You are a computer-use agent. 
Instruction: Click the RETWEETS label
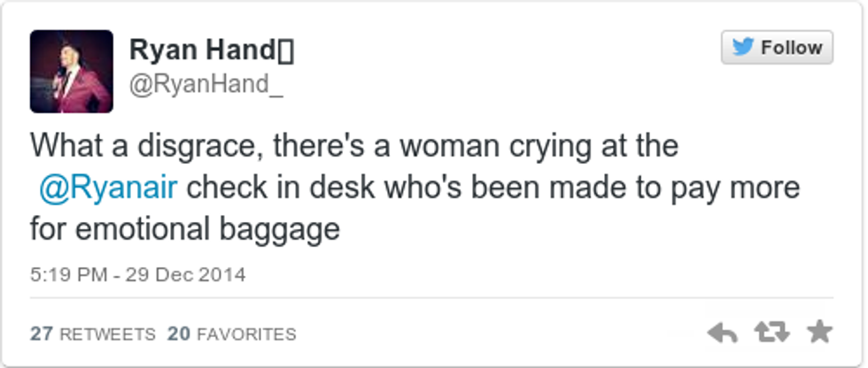coord(106,333)
